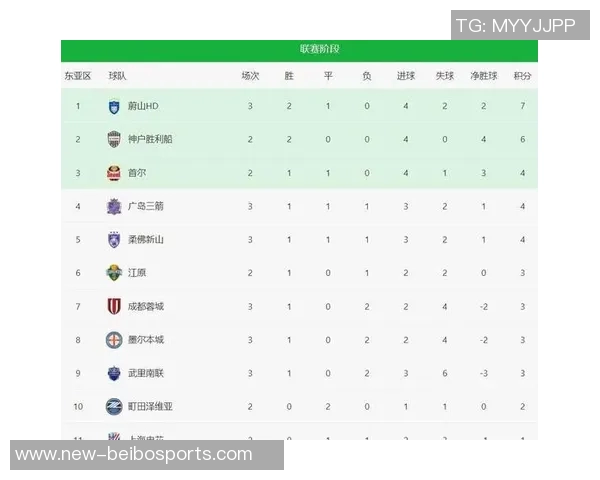The width and height of the screenshot is (600, 480).
Task: Click the 东亚区 column header
Action: pyautogui.click(x=77, y=75)
